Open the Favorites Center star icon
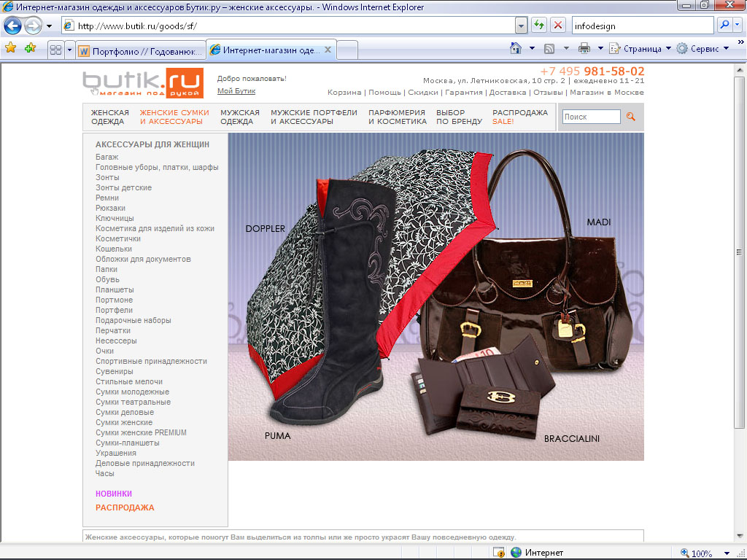This screenshot has height=560, width=747. (10, 48)
